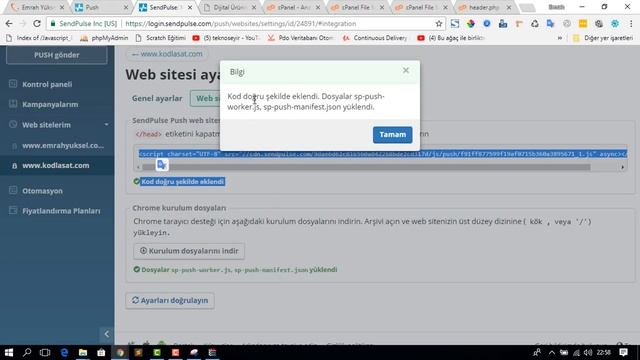Open Diğer yer işaretleri folder
Image resolution: width=640 pixels, height=360 pixels.
[603, 38]
